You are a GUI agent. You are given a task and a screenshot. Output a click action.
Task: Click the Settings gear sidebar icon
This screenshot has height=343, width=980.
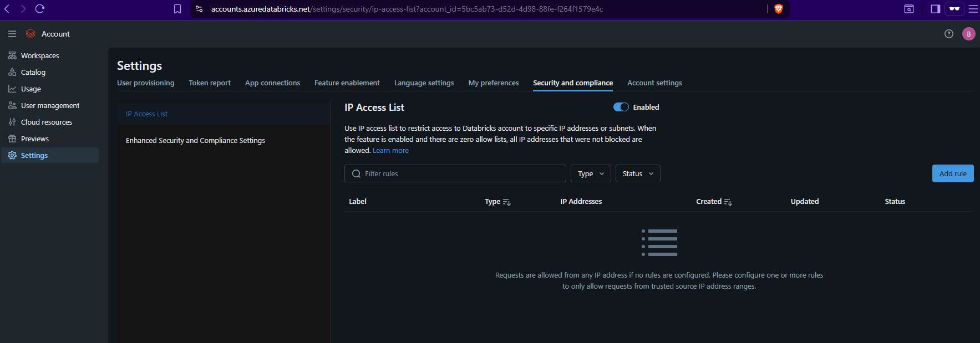(12, 155)
